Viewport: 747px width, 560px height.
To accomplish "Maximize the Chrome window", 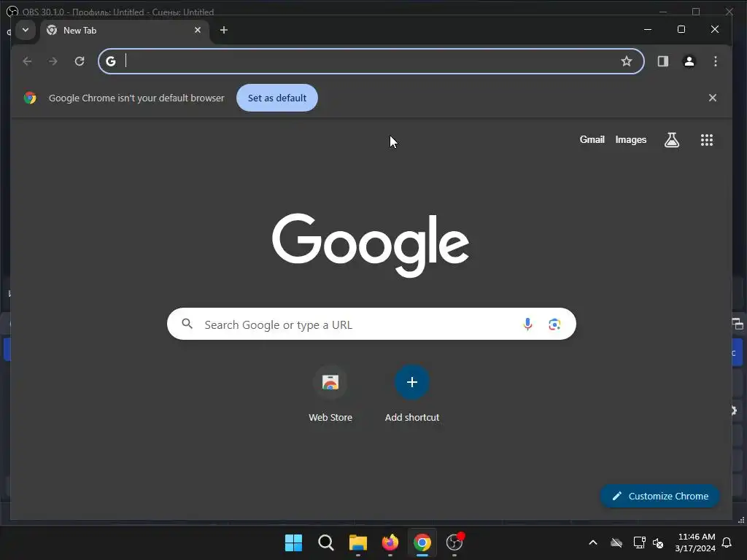I will (681, 29).
